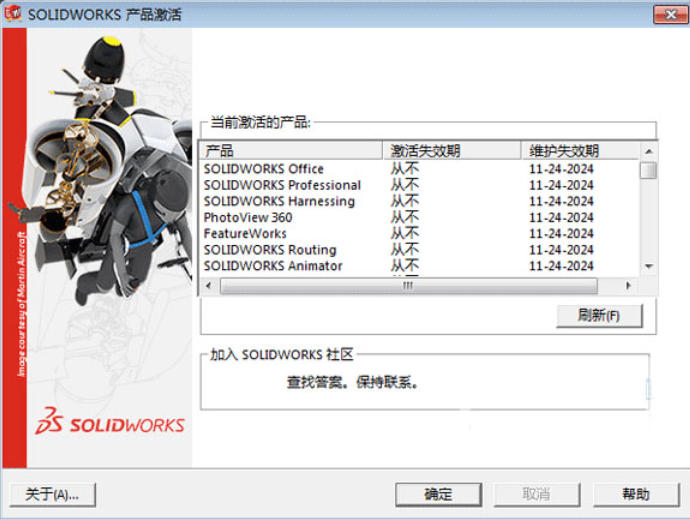Click the horizontal scrollbar right arrow

click(x=629, y=285)
